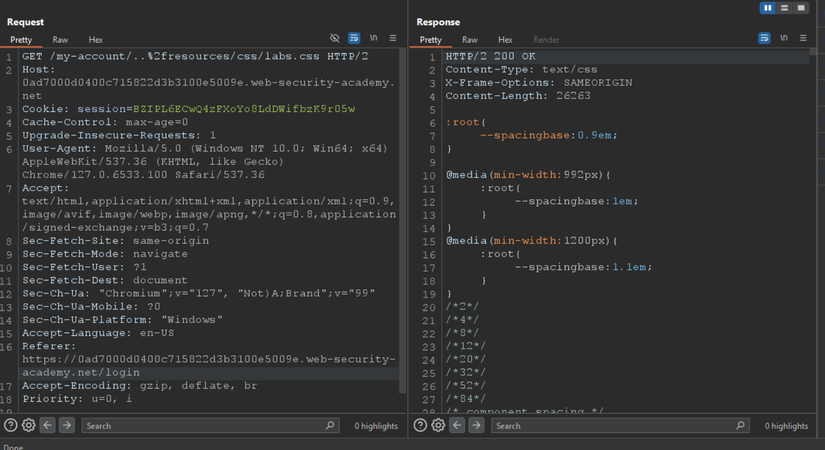The width and height of the screenshot is (825, 450).
Task: Click /*84*/ comment in Response
Action: point(466,398)
